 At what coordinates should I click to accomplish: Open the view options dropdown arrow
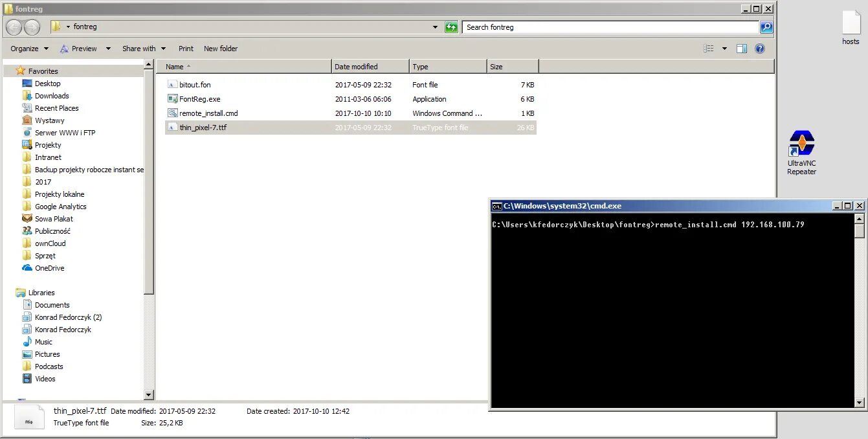(724, 49)
